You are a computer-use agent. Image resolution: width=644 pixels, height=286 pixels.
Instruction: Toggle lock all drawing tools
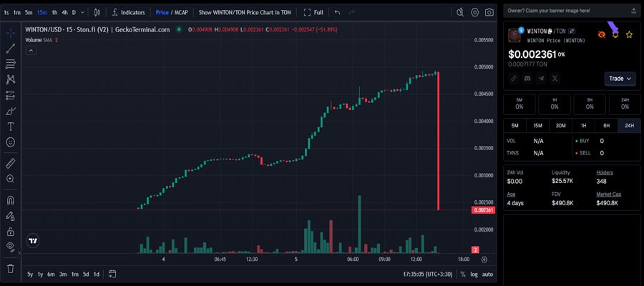[x=11, y=232]
